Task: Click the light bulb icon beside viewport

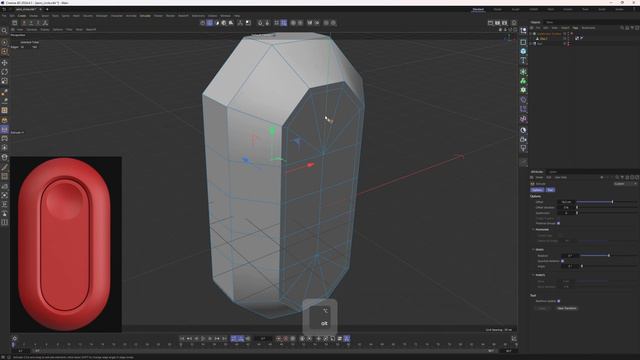Action: [523, 149]
